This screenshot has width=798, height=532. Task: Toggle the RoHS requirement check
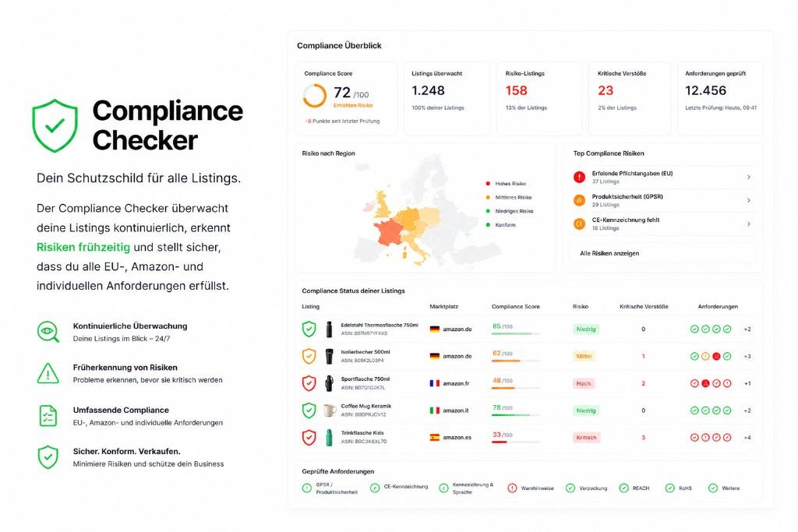coord(669,488)
